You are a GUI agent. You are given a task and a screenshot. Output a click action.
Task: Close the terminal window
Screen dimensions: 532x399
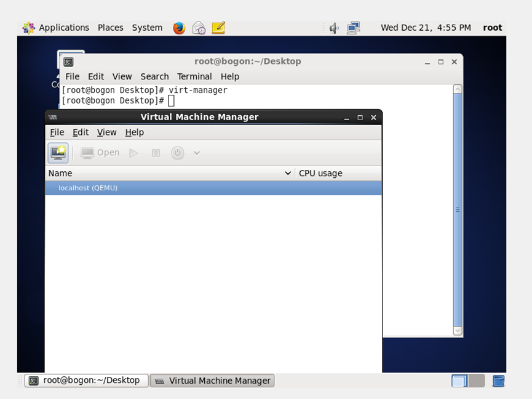coord(455,62)
